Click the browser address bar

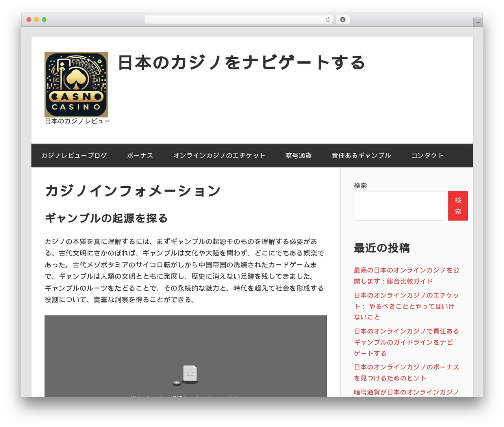[x=238, y=20]
